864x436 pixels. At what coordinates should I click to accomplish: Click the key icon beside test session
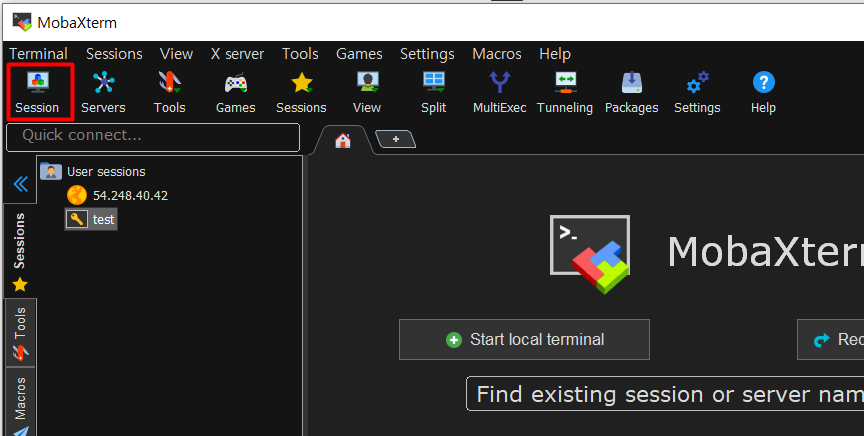click(x=77, y=219)
